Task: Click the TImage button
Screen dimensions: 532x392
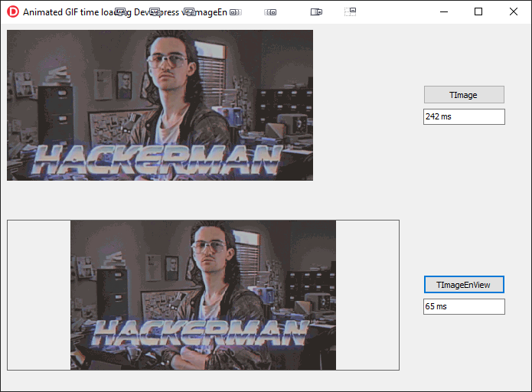Action: 464,95
